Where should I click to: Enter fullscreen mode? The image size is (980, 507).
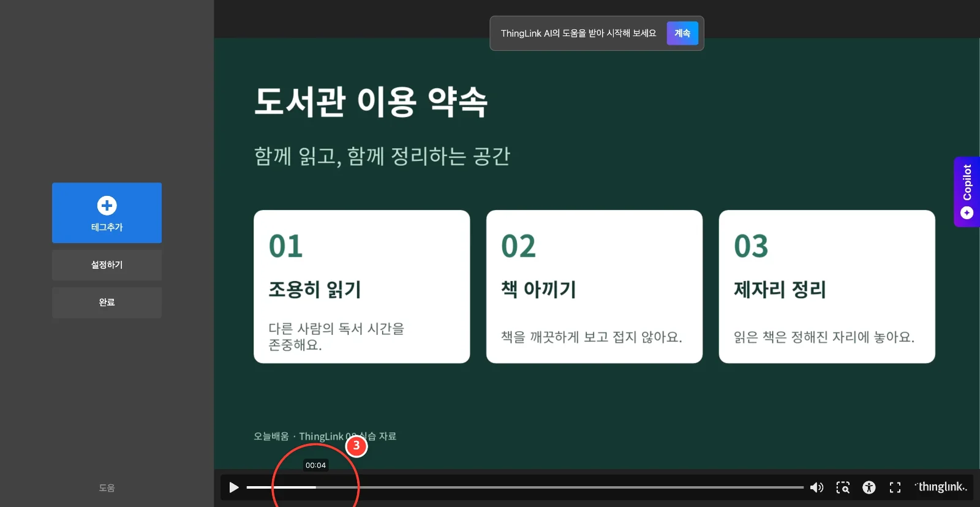(x=895, y=487)
